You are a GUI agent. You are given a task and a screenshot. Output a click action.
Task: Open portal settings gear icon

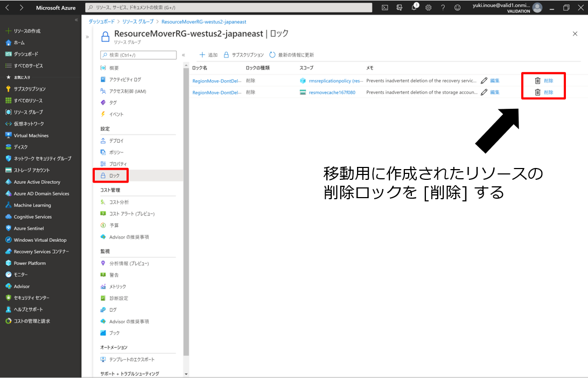(428, 8)
